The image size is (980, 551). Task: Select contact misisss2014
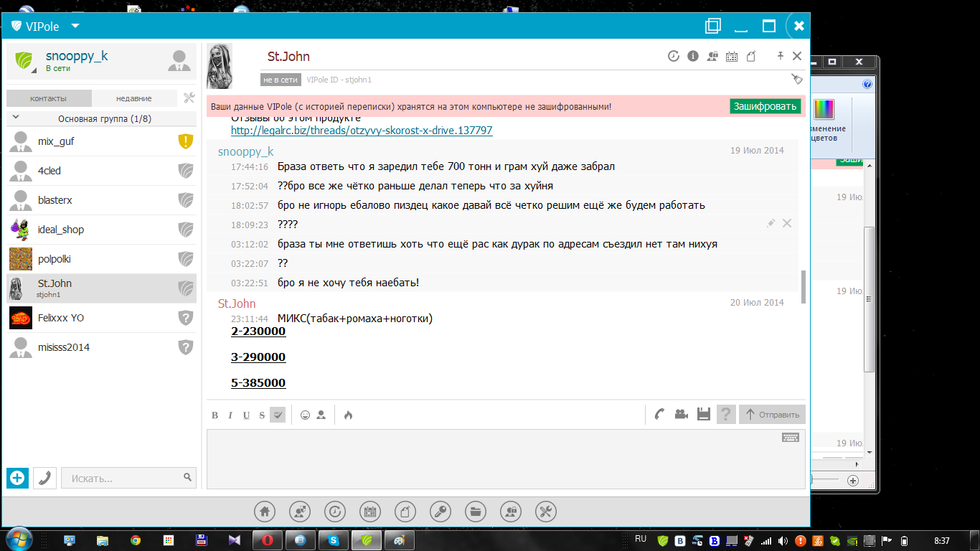[x=102, y=347]
